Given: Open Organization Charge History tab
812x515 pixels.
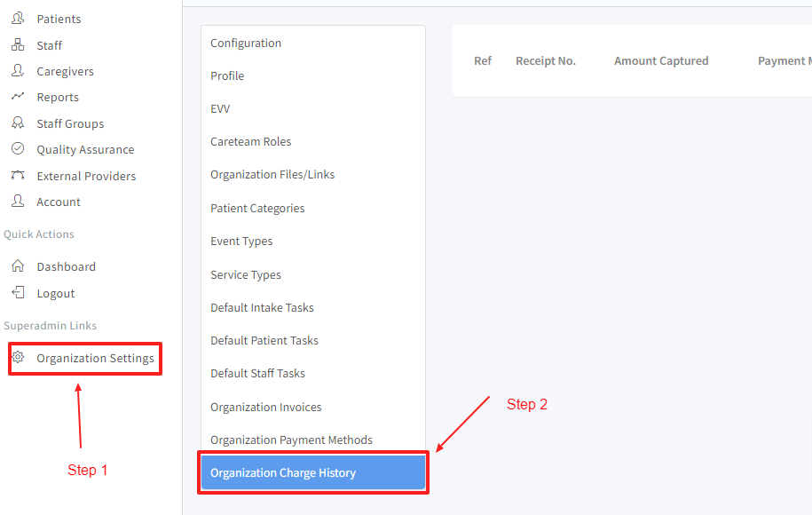Looking at the screenshot, I should tap(283, 472).
